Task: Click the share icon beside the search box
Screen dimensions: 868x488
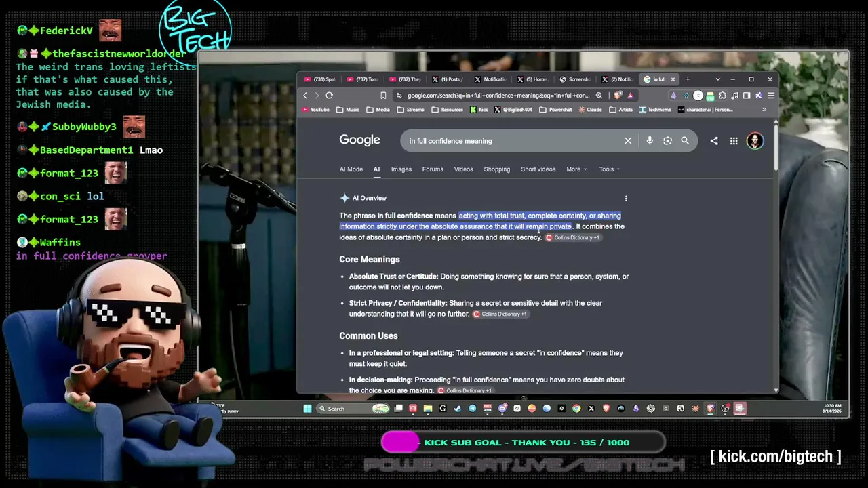Action: [x=714, y=141]
